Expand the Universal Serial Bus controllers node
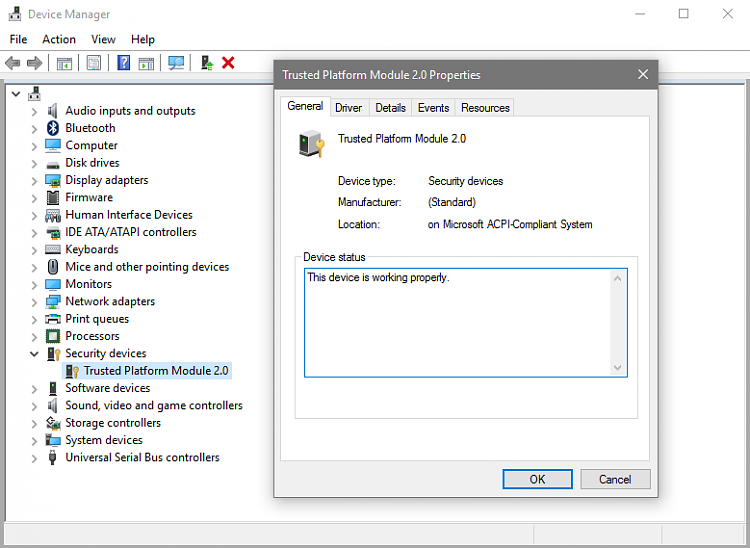 (35, 458)
